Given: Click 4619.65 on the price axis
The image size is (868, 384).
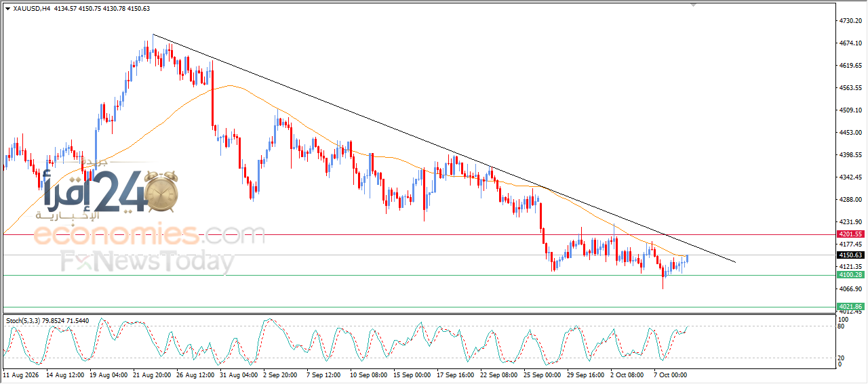Looking at the screenshot, I should point(850,66).
